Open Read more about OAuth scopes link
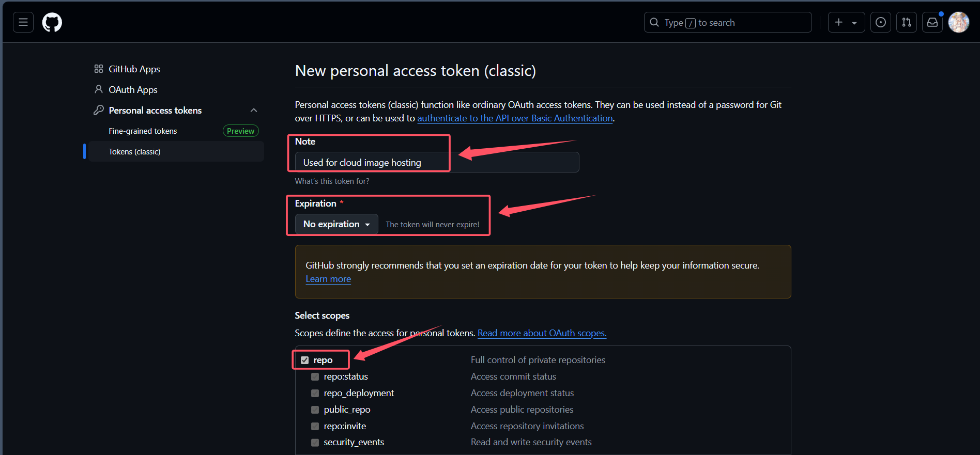980x455 pixels. pos(542,333)
